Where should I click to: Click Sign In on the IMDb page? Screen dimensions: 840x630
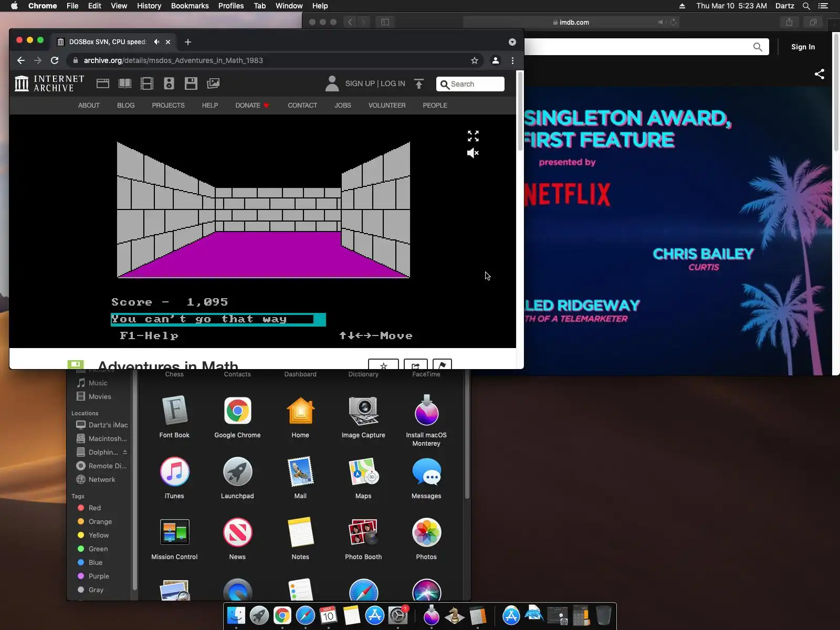click(803, 47)
